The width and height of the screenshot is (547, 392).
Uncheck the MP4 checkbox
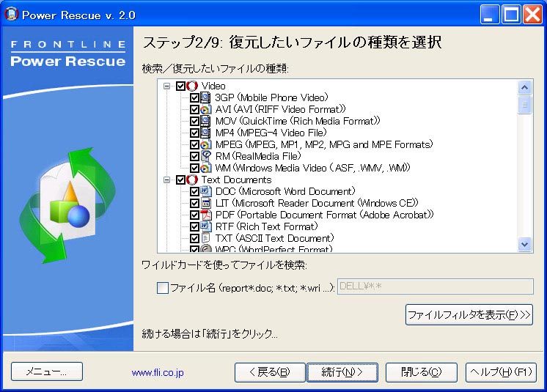pyautogui.click(x=194, y=133)
